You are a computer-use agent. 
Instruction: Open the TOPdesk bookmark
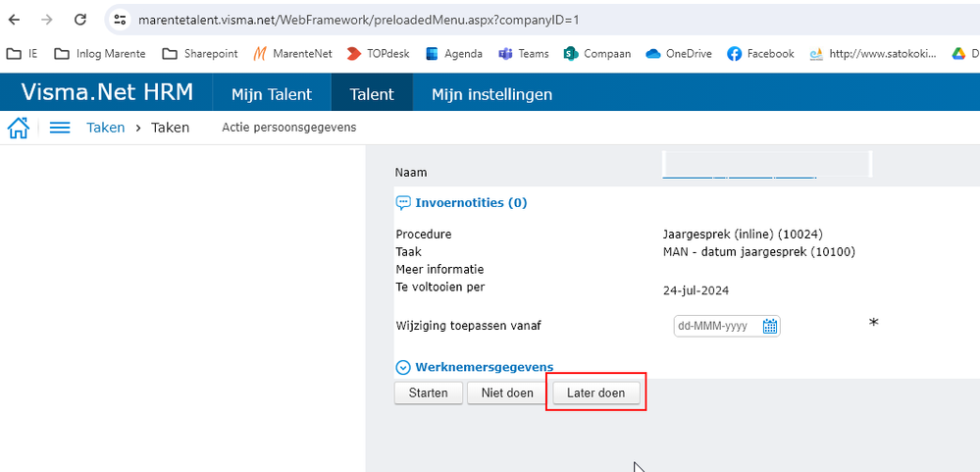coord(379,54)
